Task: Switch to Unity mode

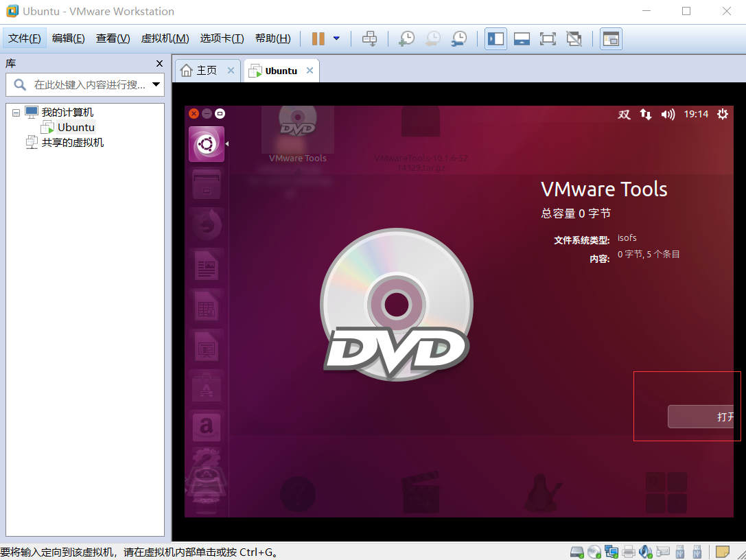Action: click(x=574, y=38)
